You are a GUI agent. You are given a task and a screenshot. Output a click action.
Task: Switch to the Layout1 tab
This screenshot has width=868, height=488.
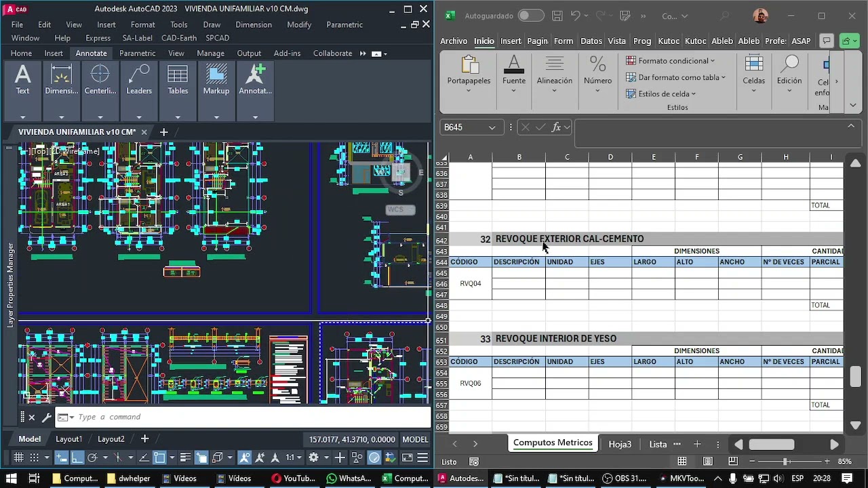pos(68,439)
